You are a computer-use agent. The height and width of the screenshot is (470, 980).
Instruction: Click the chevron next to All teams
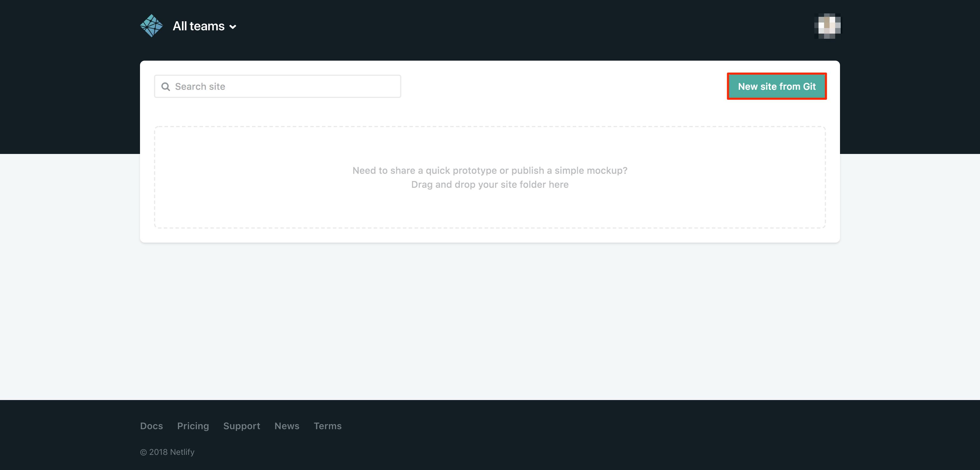click(x=233, y=27)
